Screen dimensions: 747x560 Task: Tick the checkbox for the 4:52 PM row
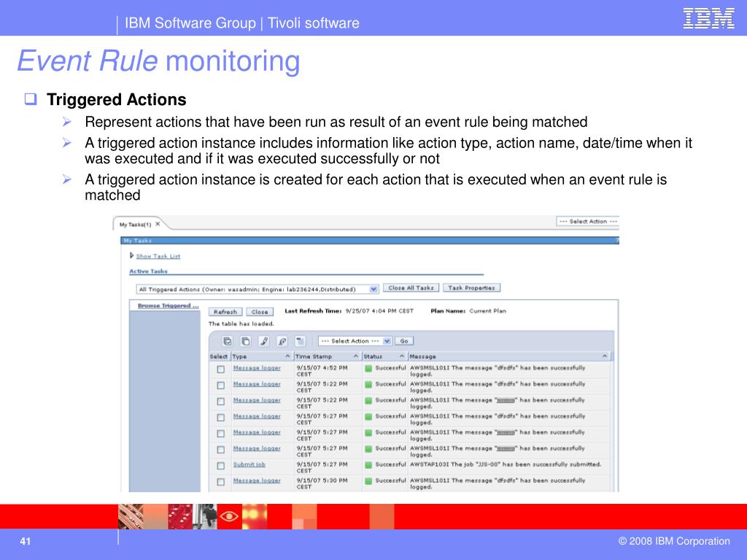point(220,369)
